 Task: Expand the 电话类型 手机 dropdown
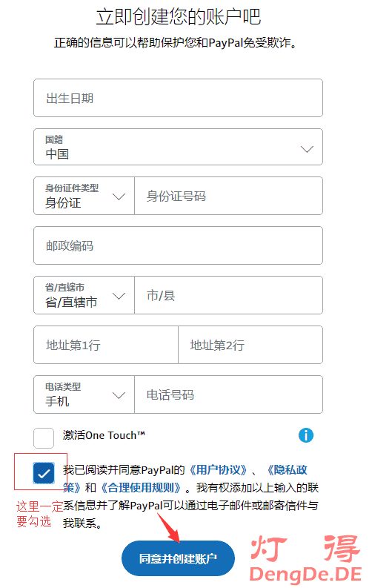tap(84, 394)
